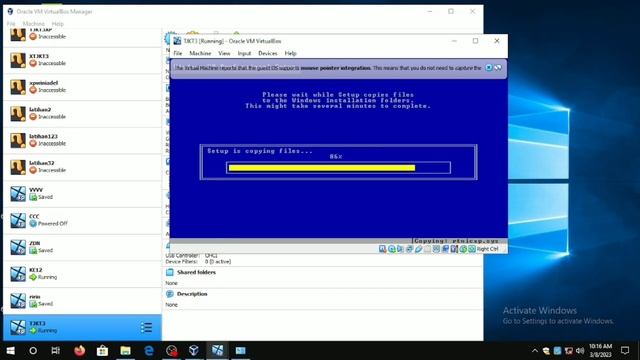This screenshot has height=360, width=640.
Task: Select the CCC powered off VM
Action: click(x=82, y=221)
